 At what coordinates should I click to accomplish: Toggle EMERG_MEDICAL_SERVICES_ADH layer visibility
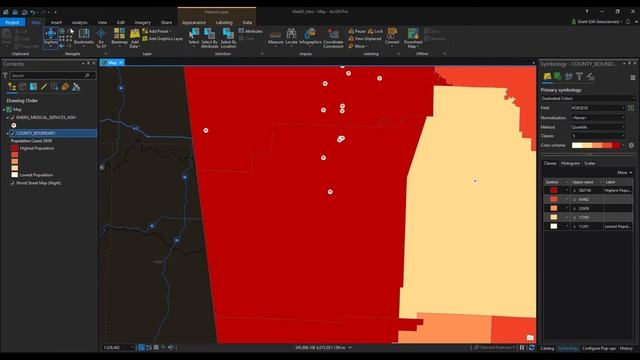pos(12,118)
